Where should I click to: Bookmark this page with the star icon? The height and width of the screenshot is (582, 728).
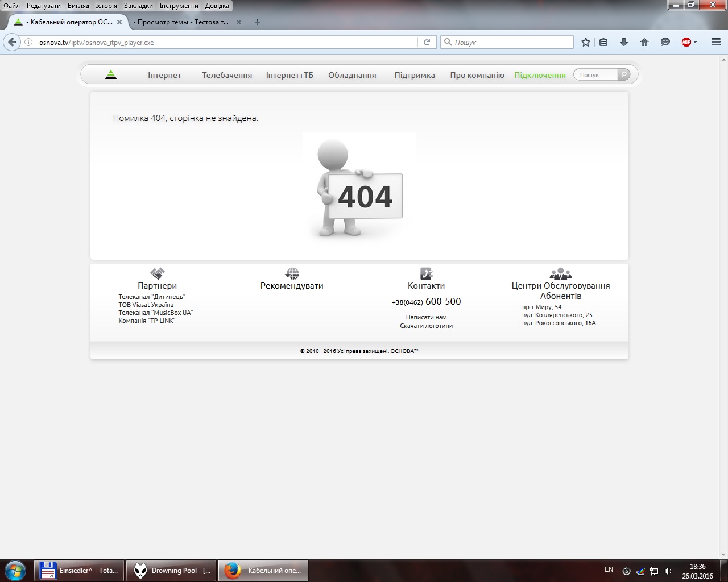coord(586,42)
